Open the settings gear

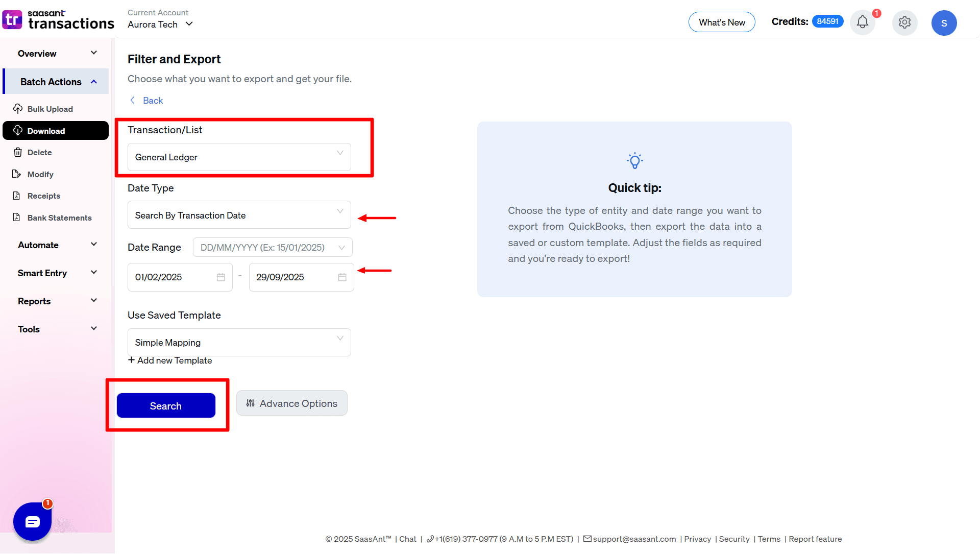point(904,22)
